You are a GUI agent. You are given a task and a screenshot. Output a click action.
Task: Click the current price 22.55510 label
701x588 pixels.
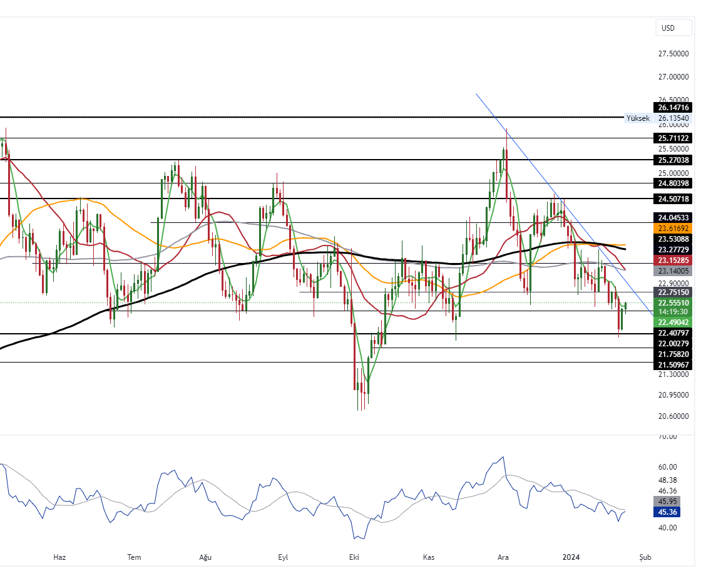tap(673, 302)
